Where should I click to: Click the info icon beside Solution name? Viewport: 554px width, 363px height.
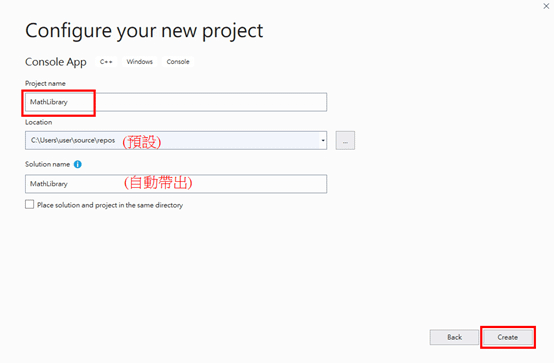click(x=77, y=164)
